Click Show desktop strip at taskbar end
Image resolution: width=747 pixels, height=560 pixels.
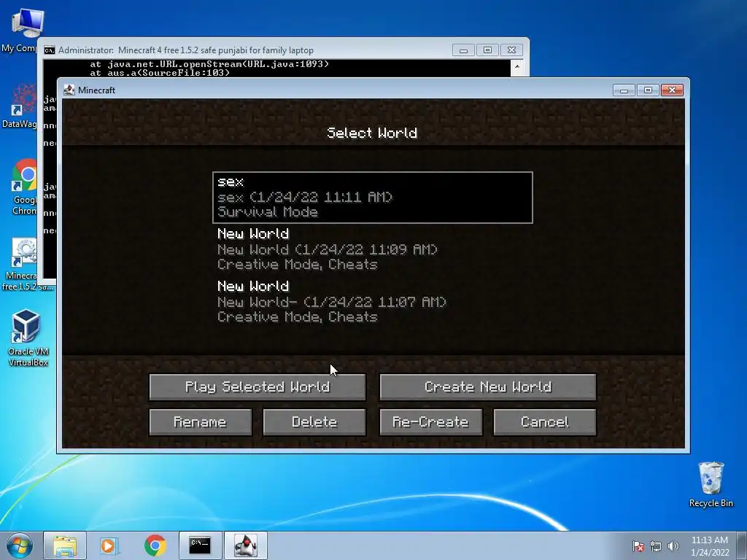pos(742,545)
